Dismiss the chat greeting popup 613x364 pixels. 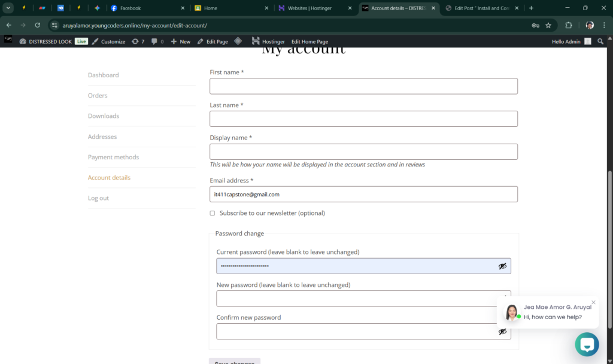point(593,302)
